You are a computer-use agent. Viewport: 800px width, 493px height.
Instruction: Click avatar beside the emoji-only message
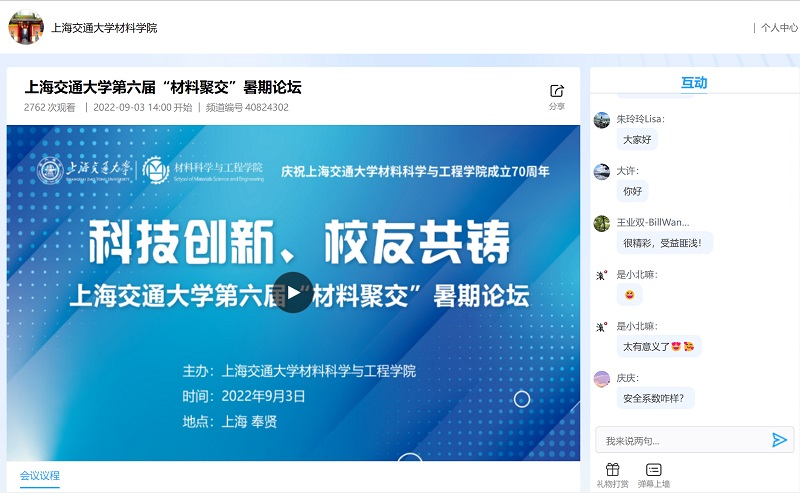pyautogui.click(x=602, y=275)
